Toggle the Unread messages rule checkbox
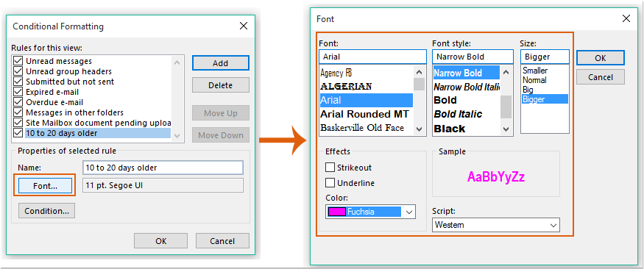The height and width of the screenshot is (269, 644). 18,61
